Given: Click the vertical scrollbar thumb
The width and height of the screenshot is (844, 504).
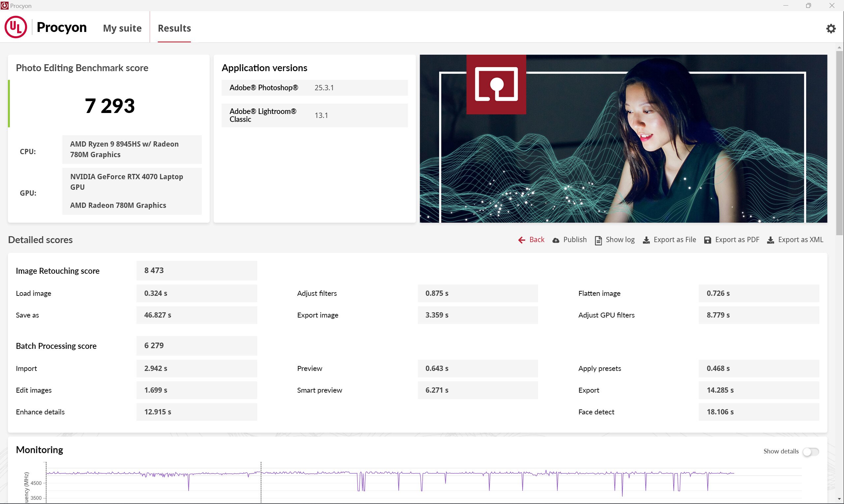Looking at the screenshot, I should [839, 143].
